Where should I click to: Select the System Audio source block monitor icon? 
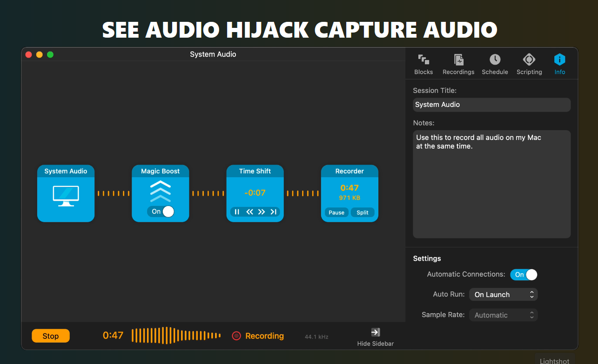tap(66, 196)
